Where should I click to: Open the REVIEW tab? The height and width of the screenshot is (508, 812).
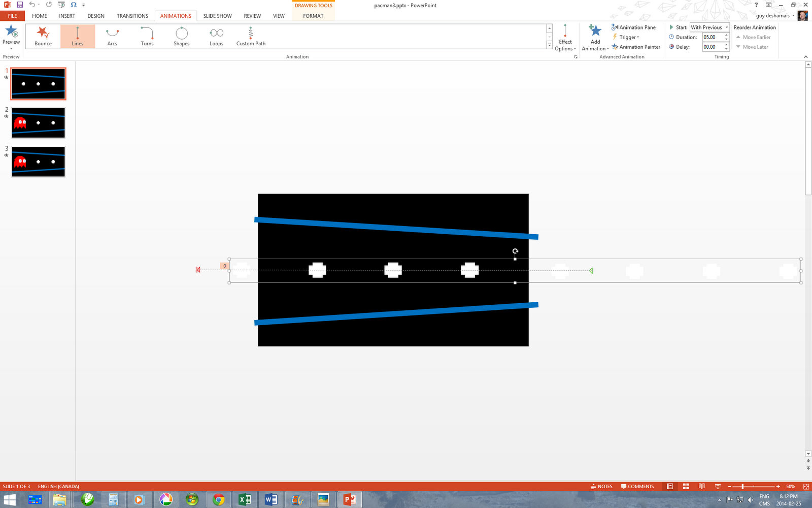[x=252, y=16]
